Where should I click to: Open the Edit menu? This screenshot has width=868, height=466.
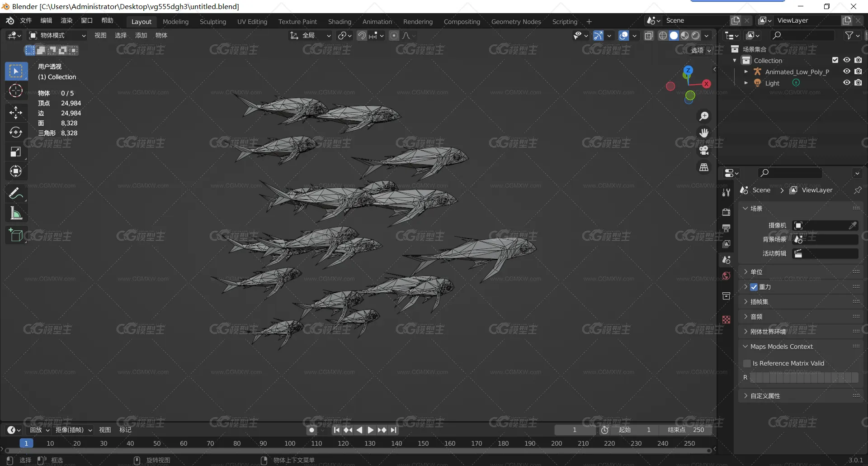(46, 21)
